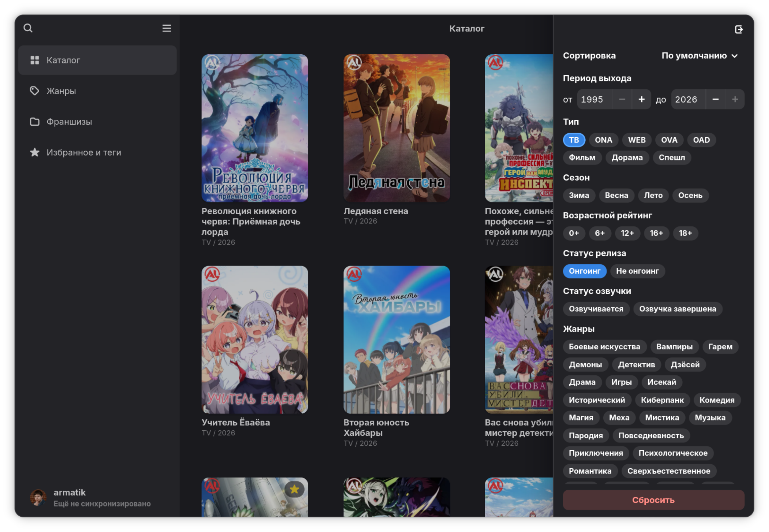The width and height of the screenshot is (769, 532).
Task: Select the 6+ age rating
Action: click(600, 233)
